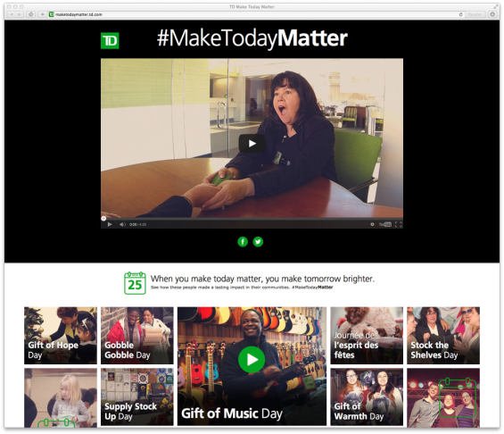Open the Gift of Hope Day tile
This screenshot has height=434, width=504.
61,336
